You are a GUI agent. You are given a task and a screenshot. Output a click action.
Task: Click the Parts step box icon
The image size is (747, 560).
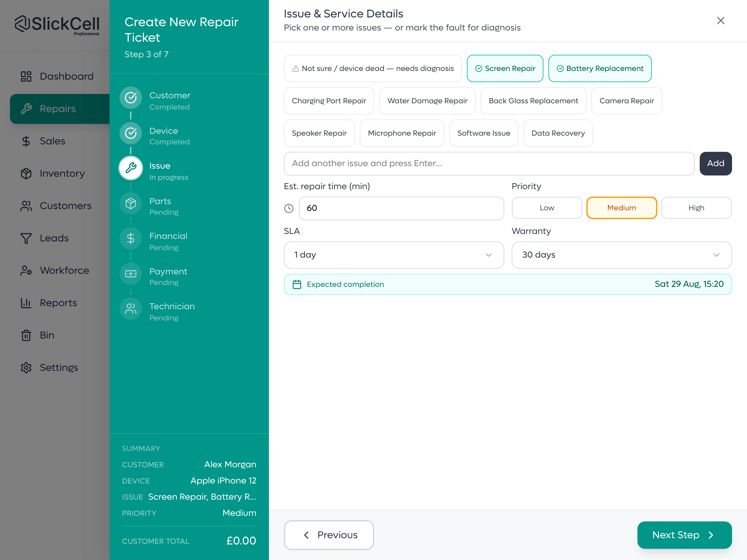131,203
